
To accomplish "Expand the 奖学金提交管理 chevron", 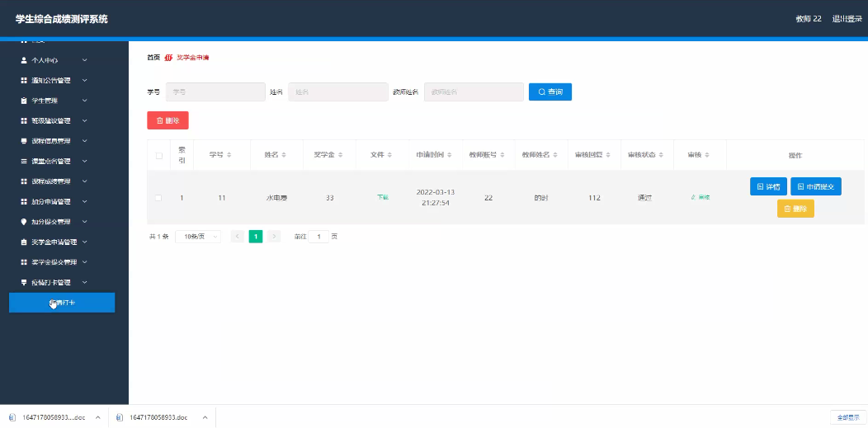I will [85, 261].
